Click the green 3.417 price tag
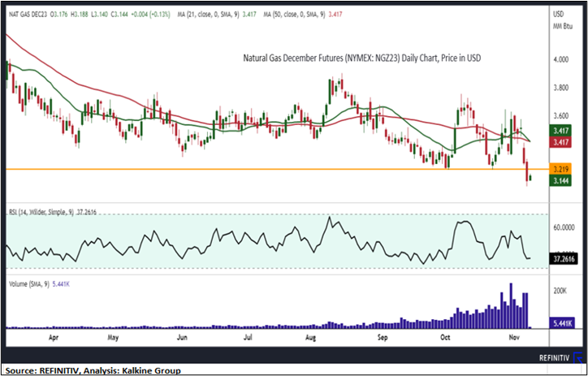This screenshot has height=376, width=588. tap(560, 131)
